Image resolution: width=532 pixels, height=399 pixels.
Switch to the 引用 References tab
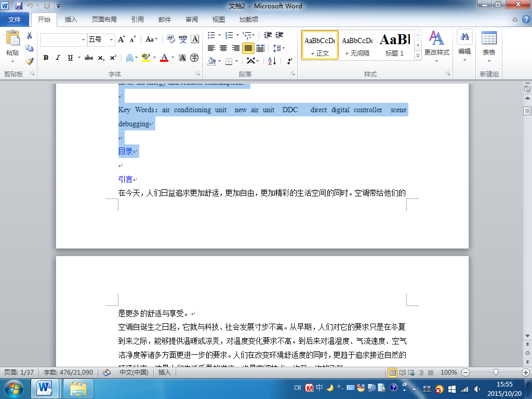tap(137, 20)
